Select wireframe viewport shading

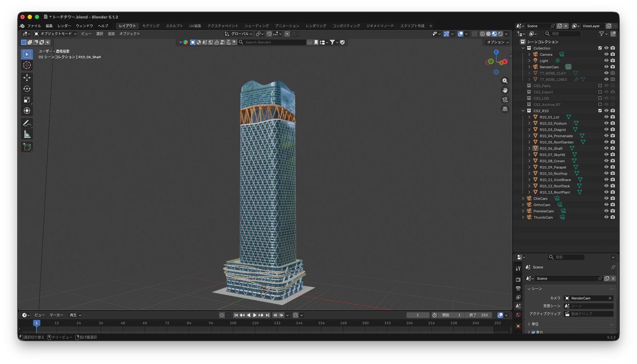(x=482, y=34)
